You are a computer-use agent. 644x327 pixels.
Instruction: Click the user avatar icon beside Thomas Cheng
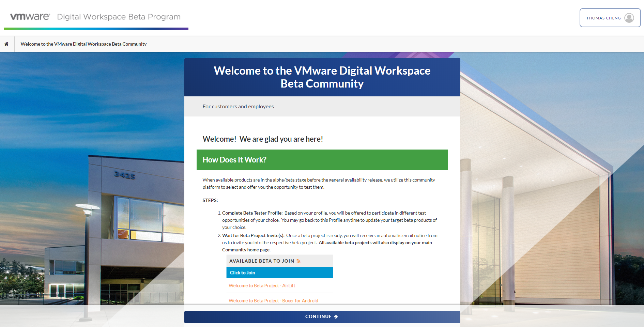629,18
